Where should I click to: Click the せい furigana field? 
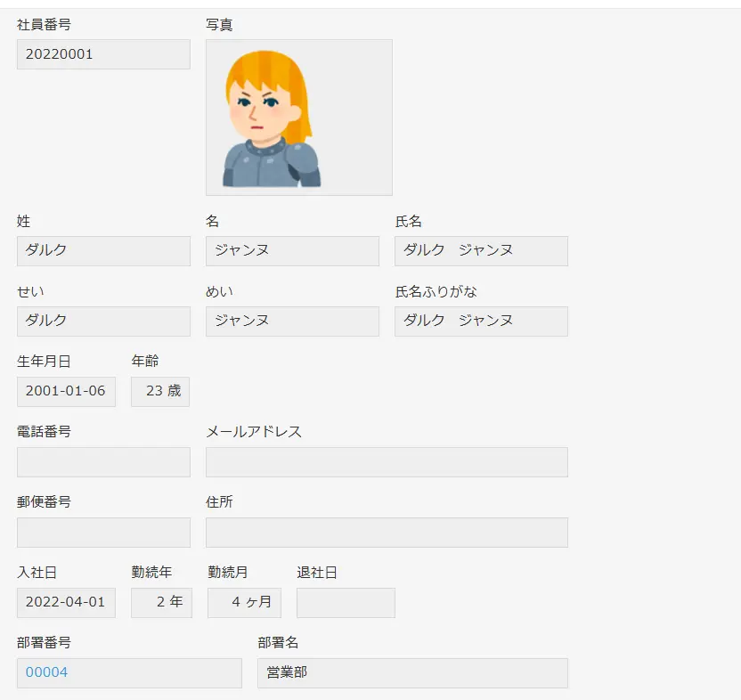tap(103, 321)
